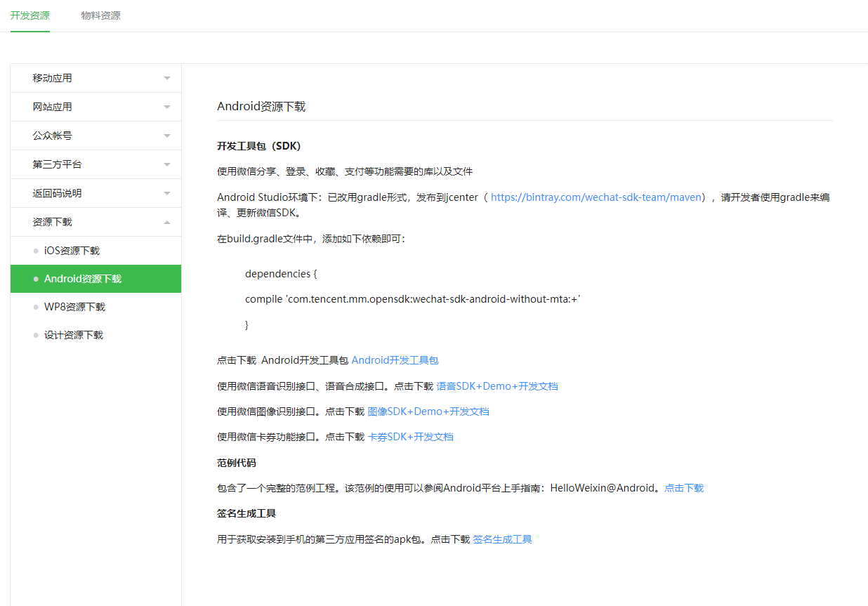Click the compile 'com.tencent.mm.opensdk…' code line

click(413, 299)
